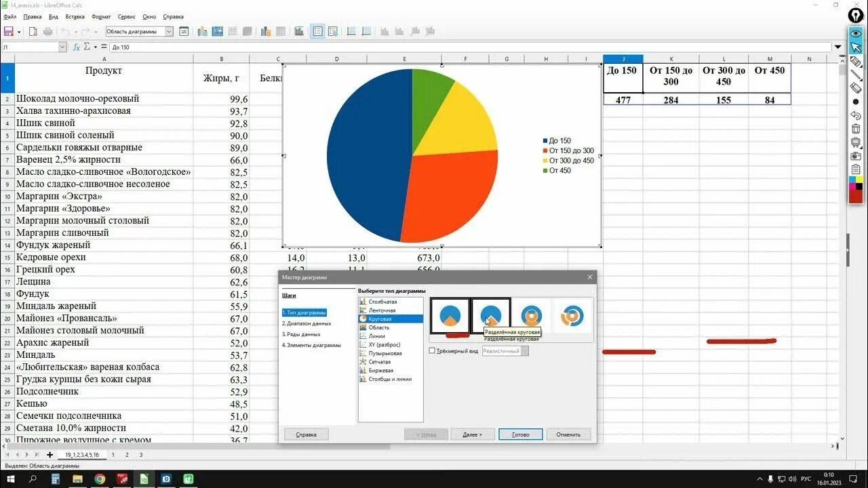Select the exploded donut chart thumbnail

pos(572,316)
